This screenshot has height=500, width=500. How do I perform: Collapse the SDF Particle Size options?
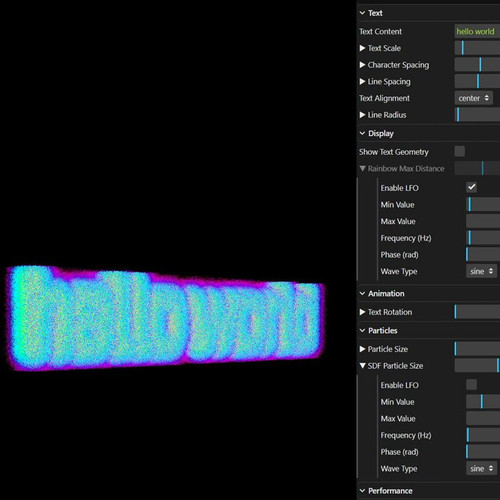[362, 366]
